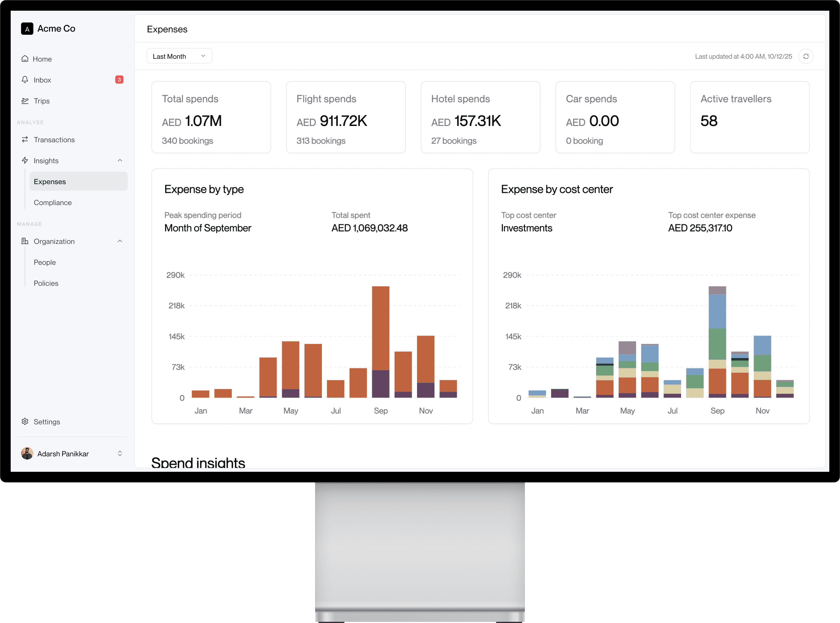Go to the Compliance page

point(52,203)
